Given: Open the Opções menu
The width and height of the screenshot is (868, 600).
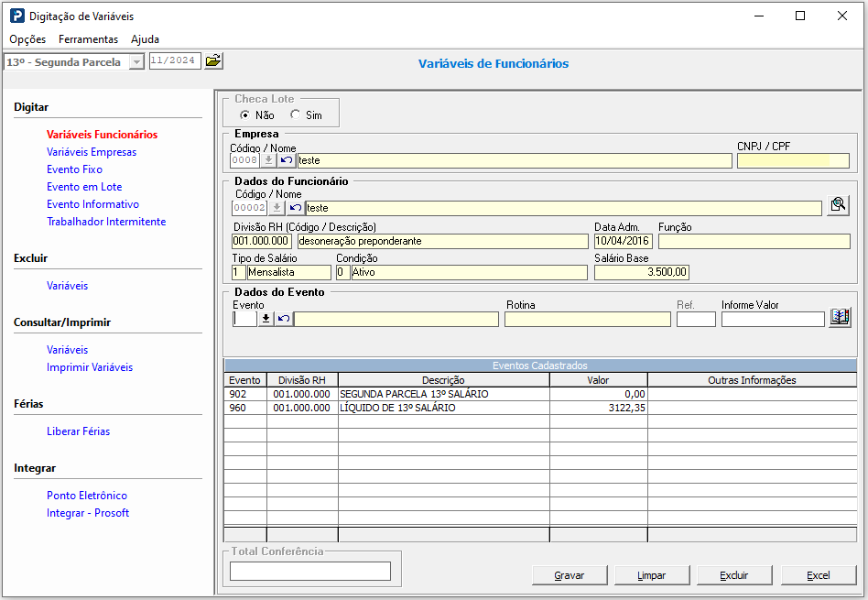Looking at the screenshot, I should click(27, 39).
